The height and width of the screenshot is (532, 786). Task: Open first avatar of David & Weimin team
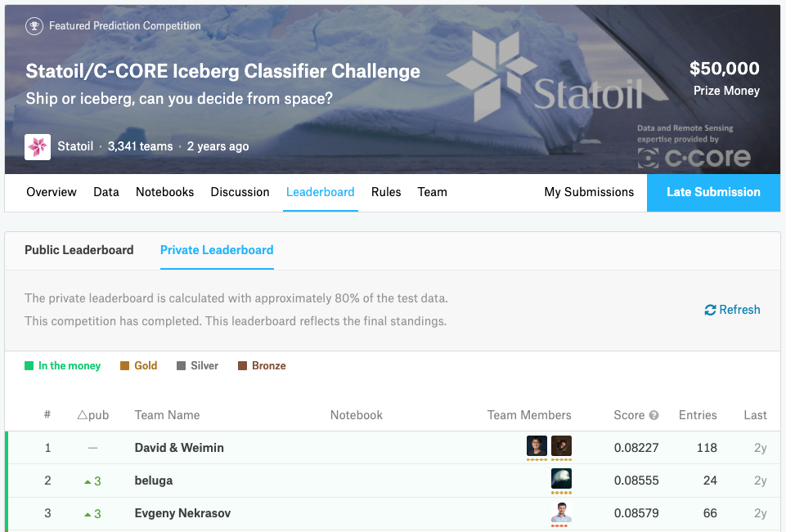click(x=537, y=446)
